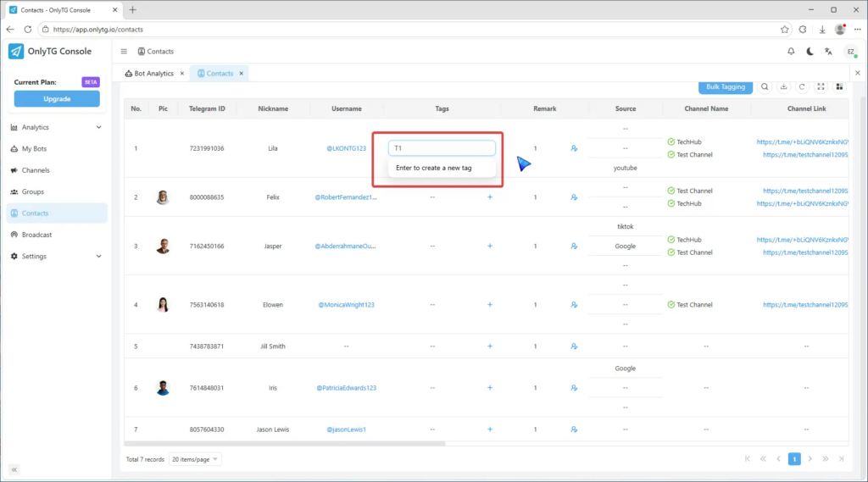
Task: Open the column settings grid icon
Action: click(x=839, y=86)
